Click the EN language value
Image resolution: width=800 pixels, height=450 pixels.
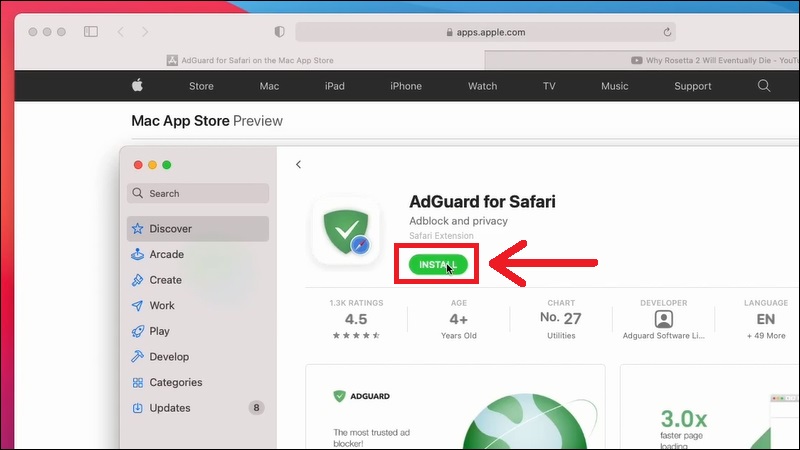coord(765,319)
